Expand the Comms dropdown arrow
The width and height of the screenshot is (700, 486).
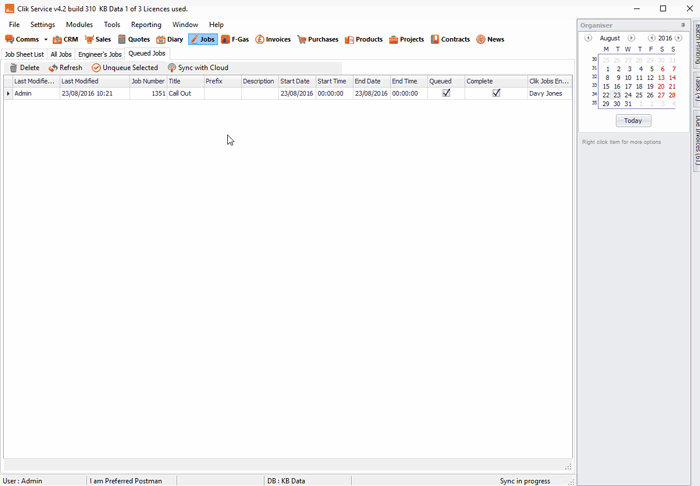pos(46,40)
